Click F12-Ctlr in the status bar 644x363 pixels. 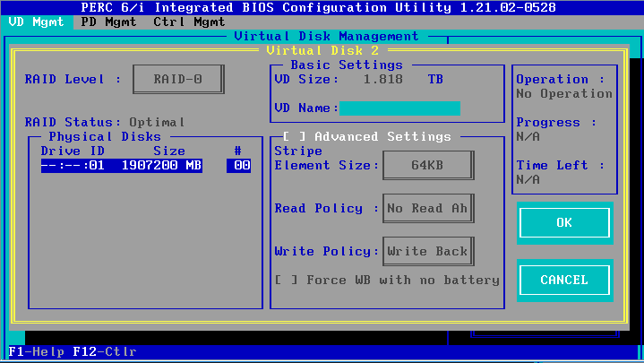pyautogui.click(x=104, y=352)
